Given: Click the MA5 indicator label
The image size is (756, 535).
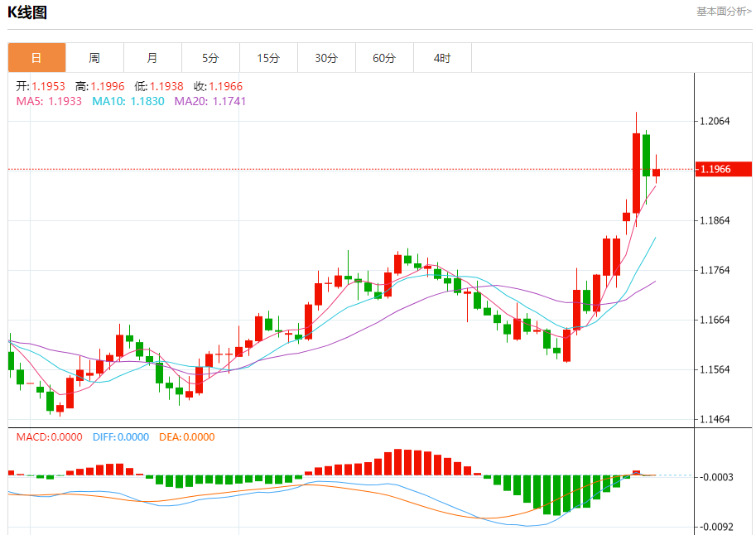Looking at the screenshot, I should click(49, 101).
